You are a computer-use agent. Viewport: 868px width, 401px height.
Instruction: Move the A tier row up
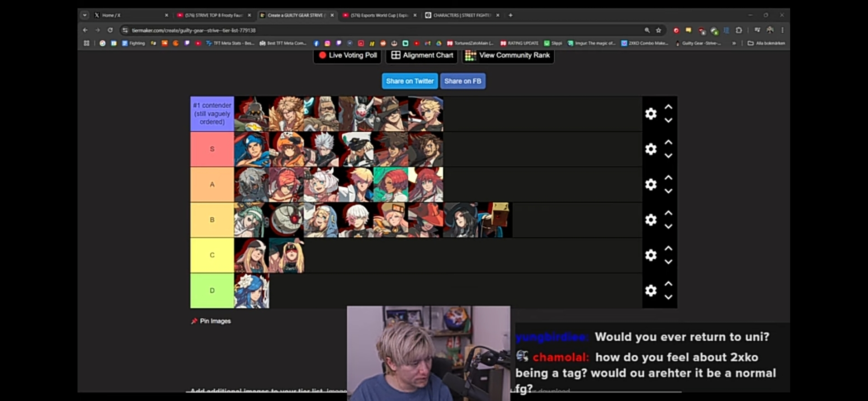point(668,178)
